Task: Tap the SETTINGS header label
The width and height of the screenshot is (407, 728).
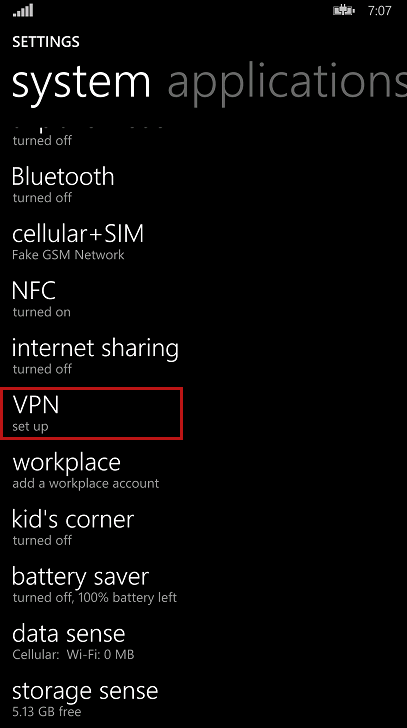Action: coord(46,42)
